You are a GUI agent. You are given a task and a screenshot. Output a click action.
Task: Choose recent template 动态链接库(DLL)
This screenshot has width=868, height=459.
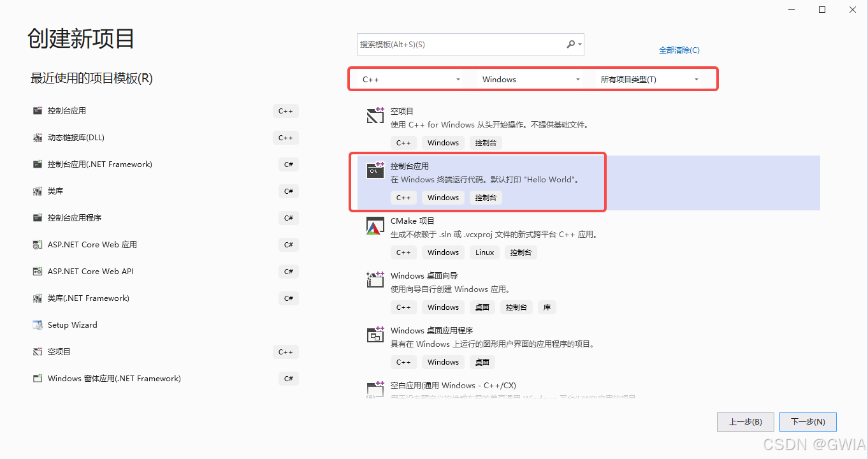coord(76,138)
